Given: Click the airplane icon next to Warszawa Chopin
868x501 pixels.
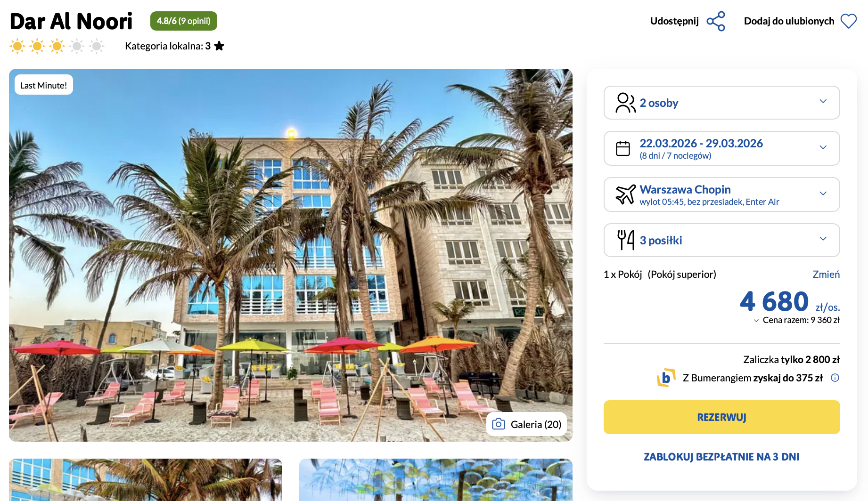Looking at the screenshot, I should [x=625, y=194].
